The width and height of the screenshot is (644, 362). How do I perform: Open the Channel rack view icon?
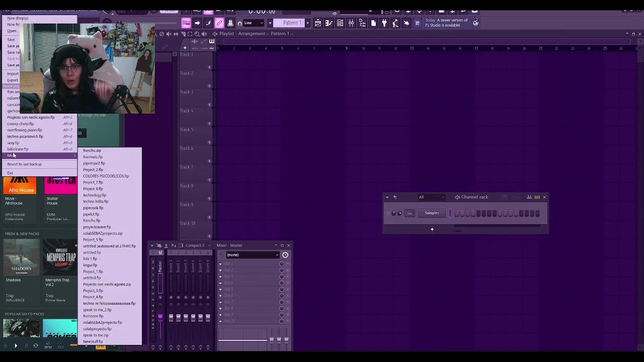pyautogui.click(x=340, y=23)
